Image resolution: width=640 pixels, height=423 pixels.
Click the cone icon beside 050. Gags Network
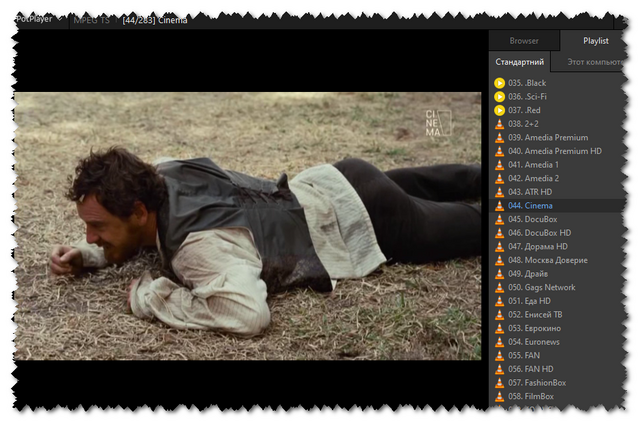point(500,287)
